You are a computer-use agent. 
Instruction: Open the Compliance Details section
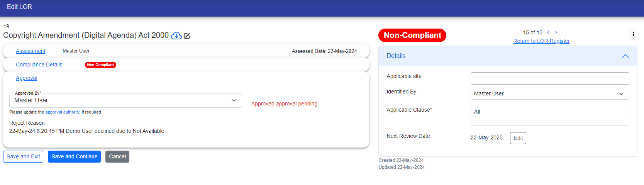click(x=39, y=64)
